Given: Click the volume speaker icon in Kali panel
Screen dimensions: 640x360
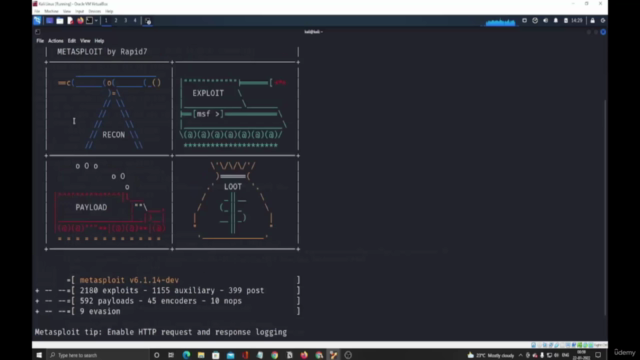Looking at the screenshot, I should 546,20.
